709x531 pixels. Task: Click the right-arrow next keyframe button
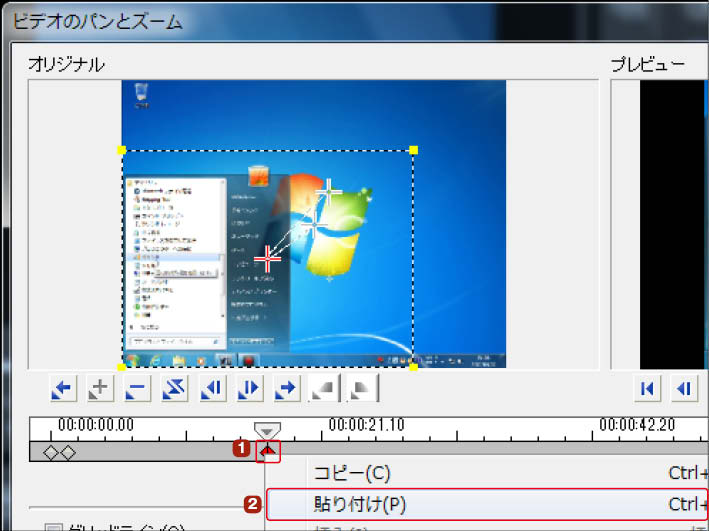[287, 388]
